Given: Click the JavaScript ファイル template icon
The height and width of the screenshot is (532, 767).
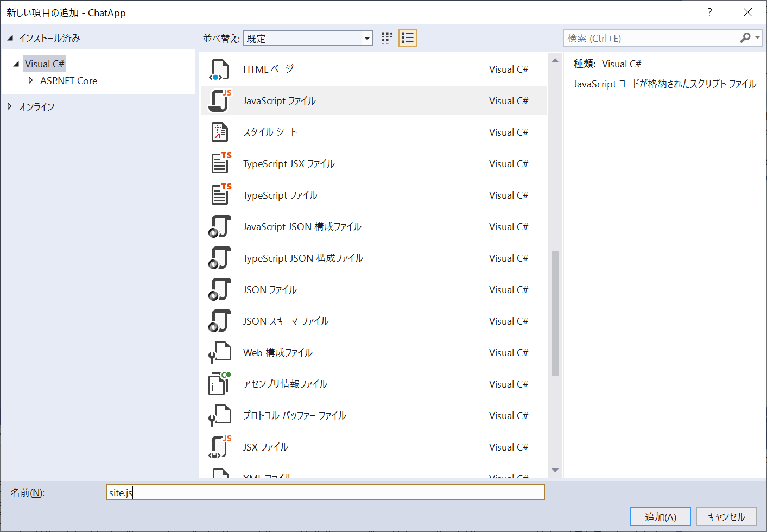Looking at the screenshot, I should click(x=220, y=101).
